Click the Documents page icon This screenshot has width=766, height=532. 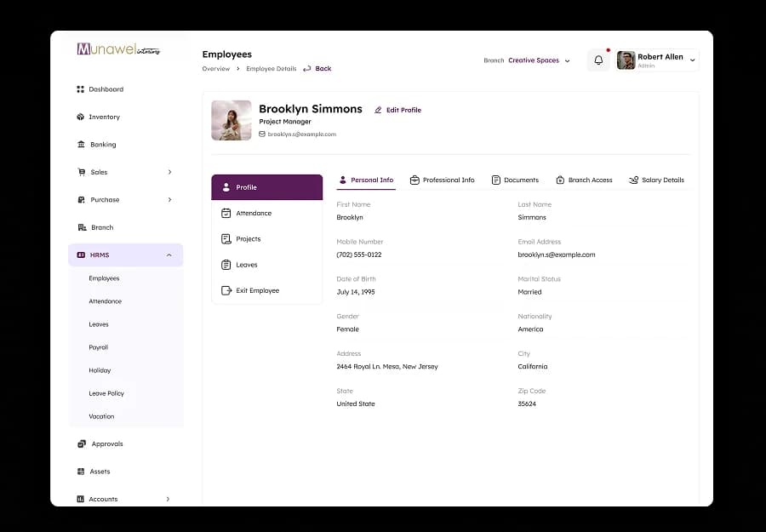click(x=496, y=180)
